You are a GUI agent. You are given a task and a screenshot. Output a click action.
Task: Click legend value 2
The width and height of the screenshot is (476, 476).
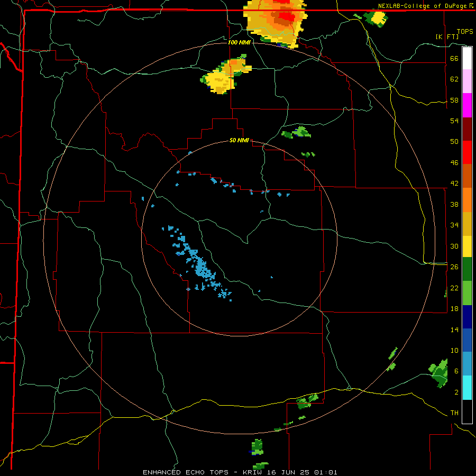click(456, 392)
